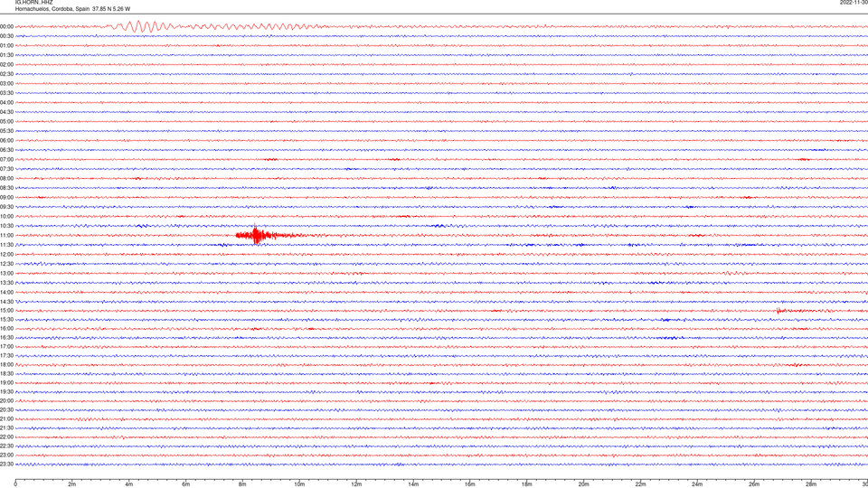Click the "12m" tick label on time axis
868x488 pixels.
coord(356,484)
